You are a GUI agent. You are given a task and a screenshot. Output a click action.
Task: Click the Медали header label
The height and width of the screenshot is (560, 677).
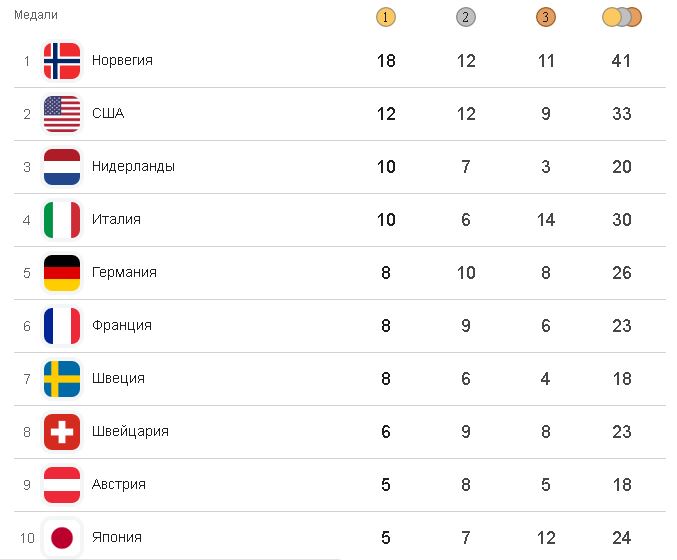pos(35,15)
